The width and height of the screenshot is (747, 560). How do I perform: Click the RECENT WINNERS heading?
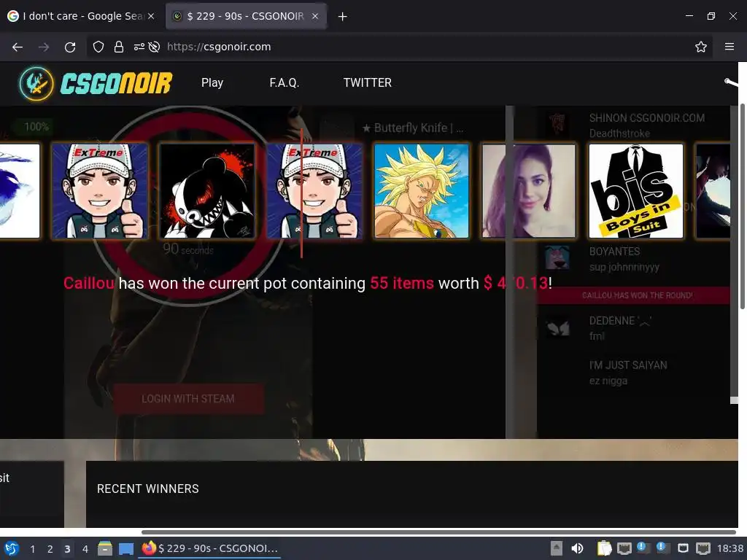point(147,489)
